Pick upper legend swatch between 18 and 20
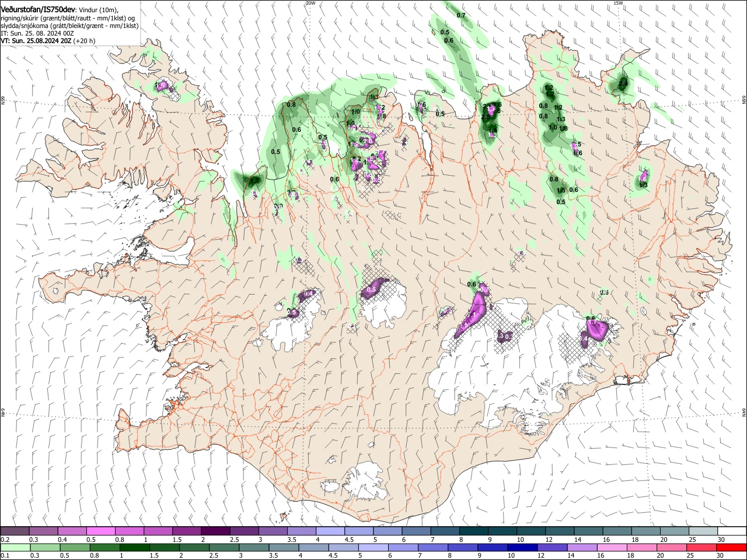 [647, 531]
